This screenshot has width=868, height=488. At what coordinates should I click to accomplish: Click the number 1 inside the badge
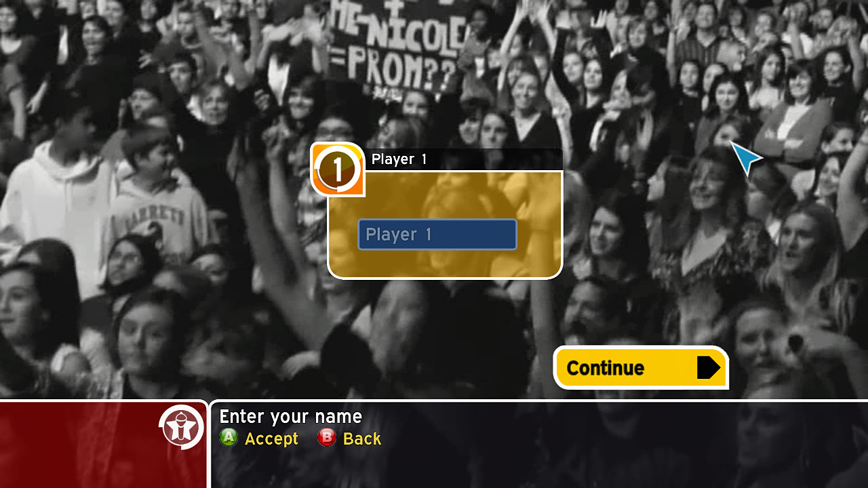337,170
